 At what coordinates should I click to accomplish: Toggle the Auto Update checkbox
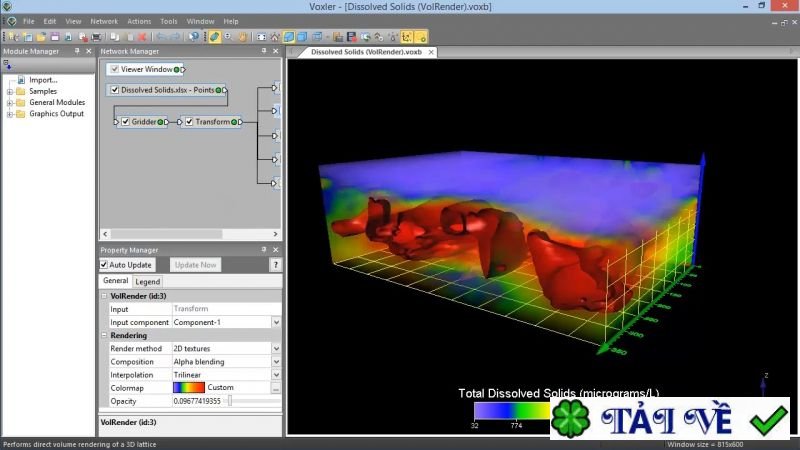pyautogui.click(x=105, y=265)
